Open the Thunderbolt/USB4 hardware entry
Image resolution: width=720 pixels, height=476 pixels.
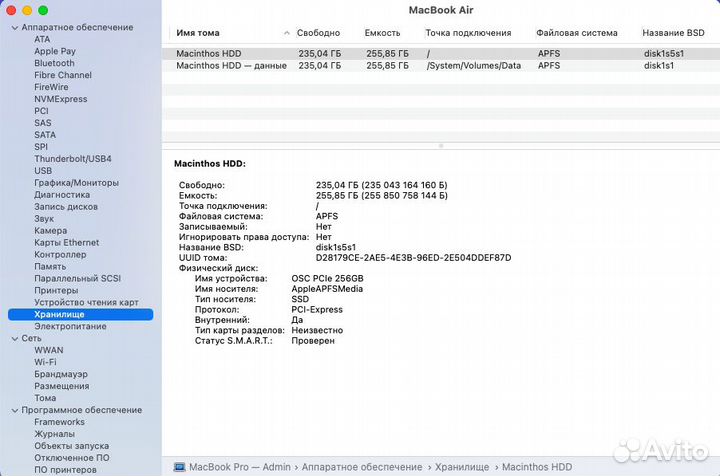[73, 159]
